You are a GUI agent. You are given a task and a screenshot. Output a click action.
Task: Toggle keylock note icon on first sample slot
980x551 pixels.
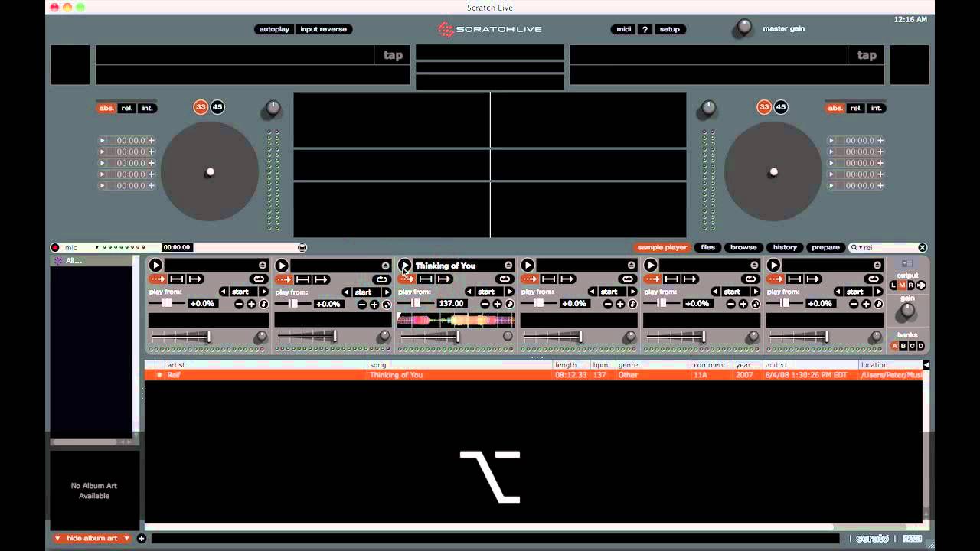pyautogui.click(x=264, y=304)
